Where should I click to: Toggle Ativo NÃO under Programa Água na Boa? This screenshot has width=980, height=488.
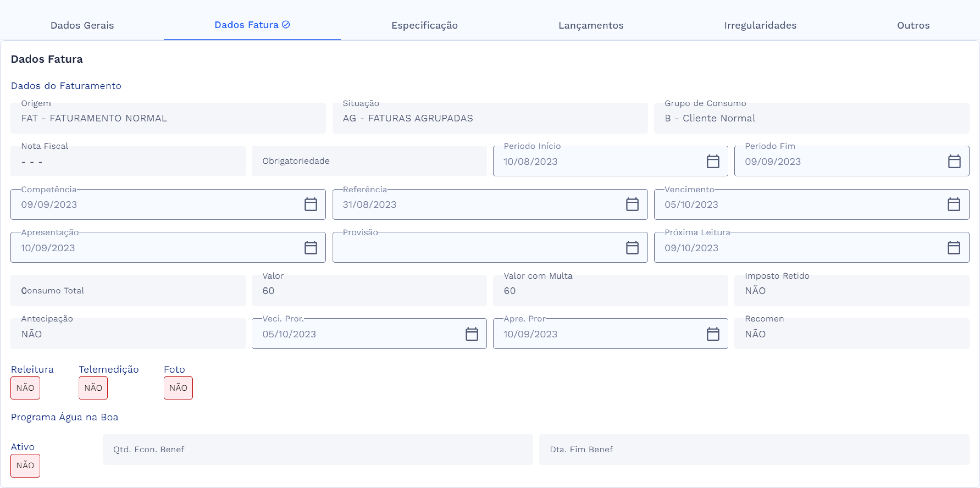25,465
